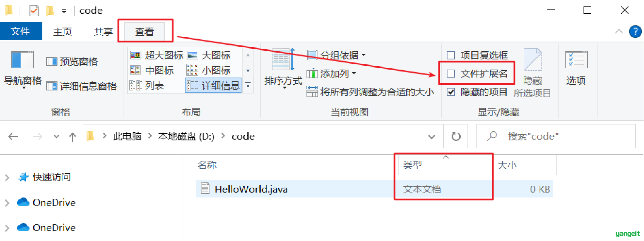Open Options (选项) button
The width and height of the screenshot is (644, 241).
pos(576,68)
